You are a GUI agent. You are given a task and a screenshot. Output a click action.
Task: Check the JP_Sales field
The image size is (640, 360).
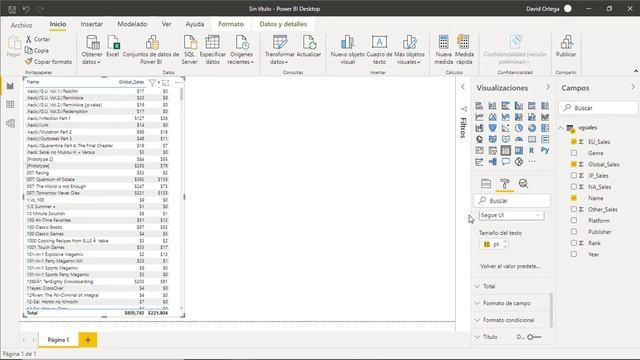(x=574, y=176)
